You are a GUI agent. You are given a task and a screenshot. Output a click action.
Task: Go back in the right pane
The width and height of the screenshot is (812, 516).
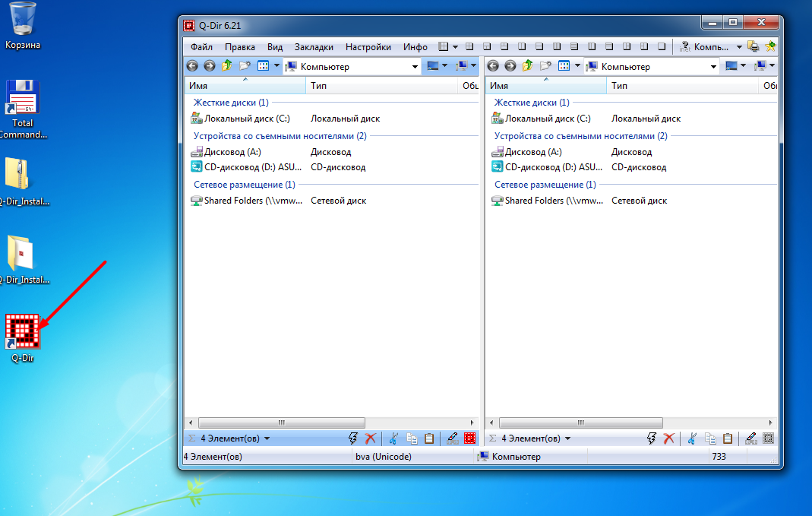pos(493,66)
